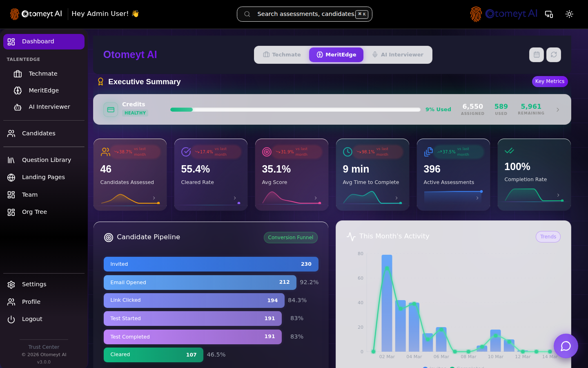Click the credits usage progress bar

click(295, 110)
